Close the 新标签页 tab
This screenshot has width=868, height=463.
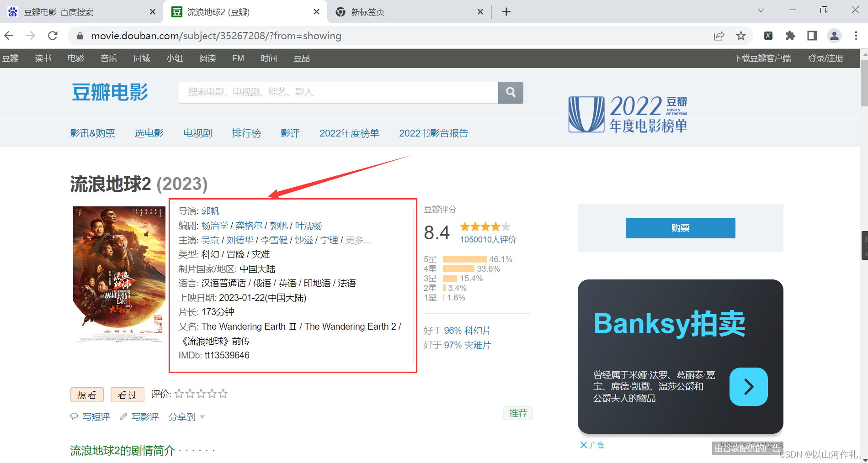[x=480, y=12]
